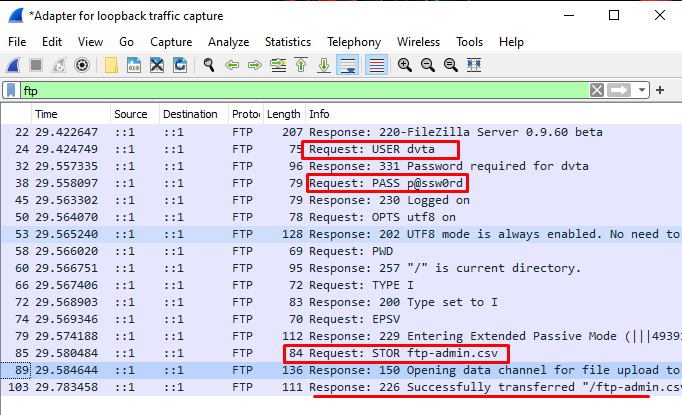This screenshot has width=682, height=415.
Task: Sort by the Length column header
Action: click(284, 114)
